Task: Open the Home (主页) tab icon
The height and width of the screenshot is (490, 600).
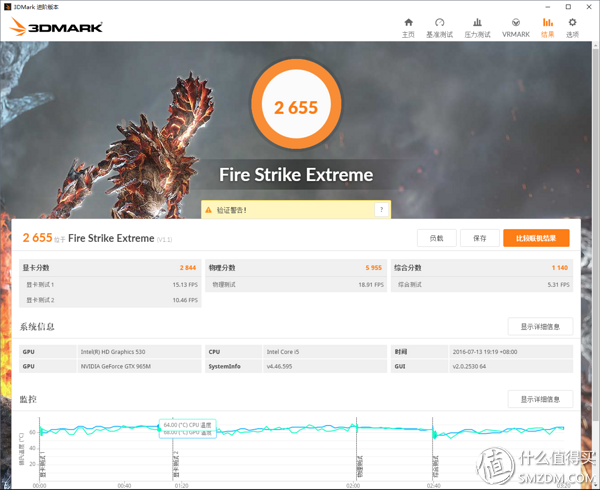Action: pos(408,22)
